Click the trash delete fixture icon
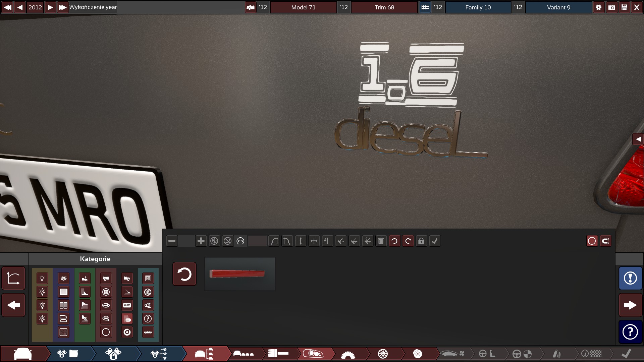The image size is (644, 362). tap(381, 241)
